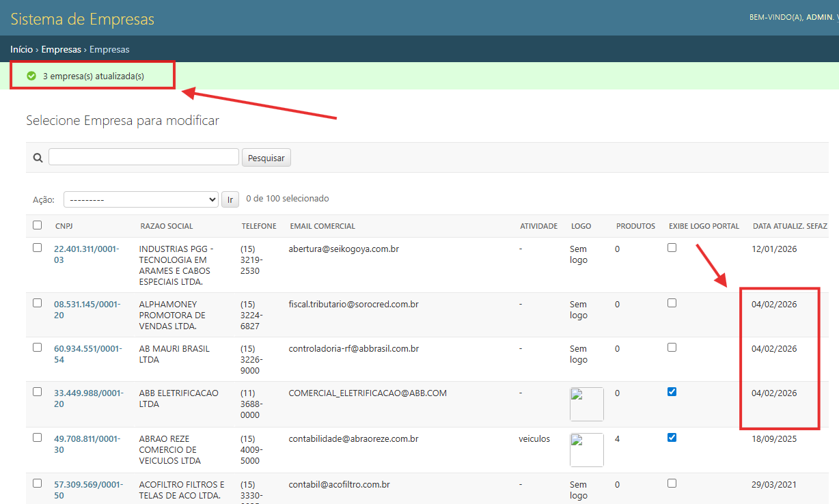Click ABB ELETRIFICACAO logo thumbnail
Viewport: 839px width, 504px height.
click(586, 404)
